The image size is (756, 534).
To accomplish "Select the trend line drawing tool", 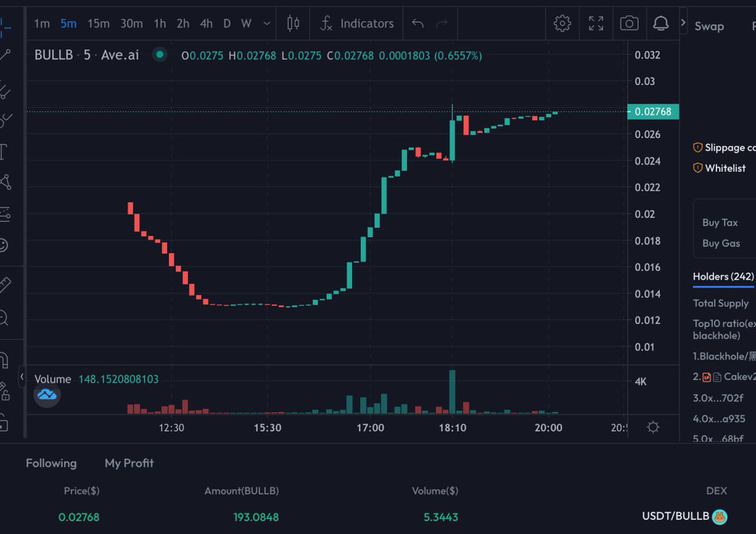I will (x=5, y=55).
